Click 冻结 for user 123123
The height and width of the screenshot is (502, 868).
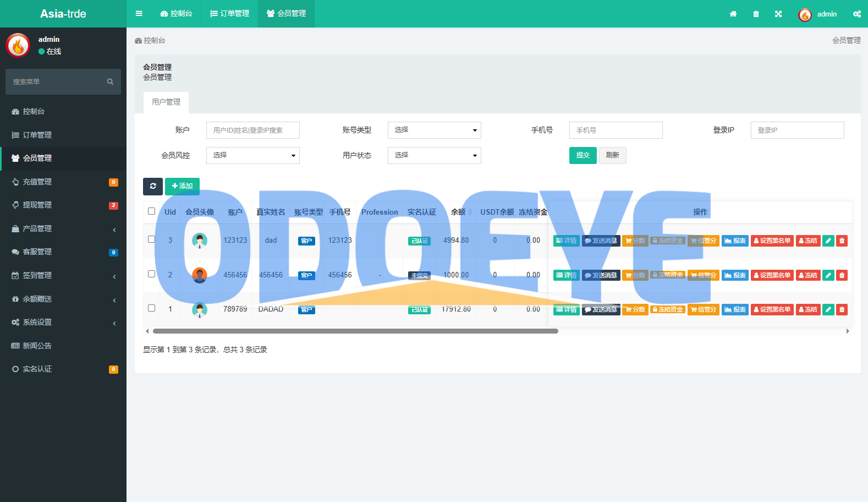[808, 241]
